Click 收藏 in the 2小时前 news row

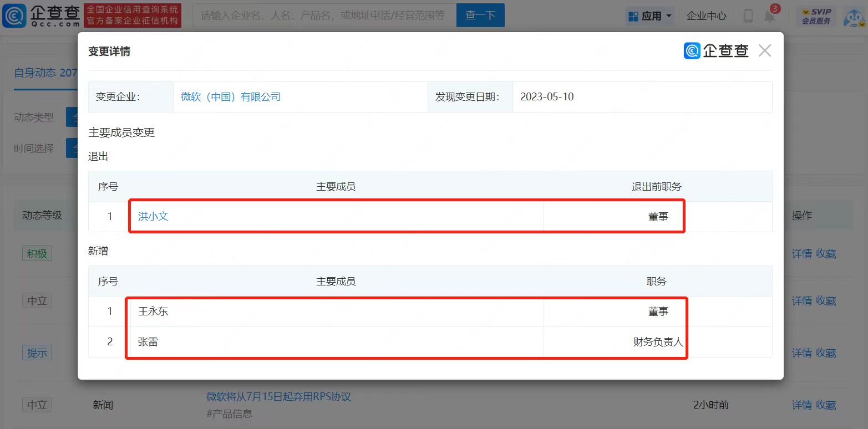(x=826, y=405)
